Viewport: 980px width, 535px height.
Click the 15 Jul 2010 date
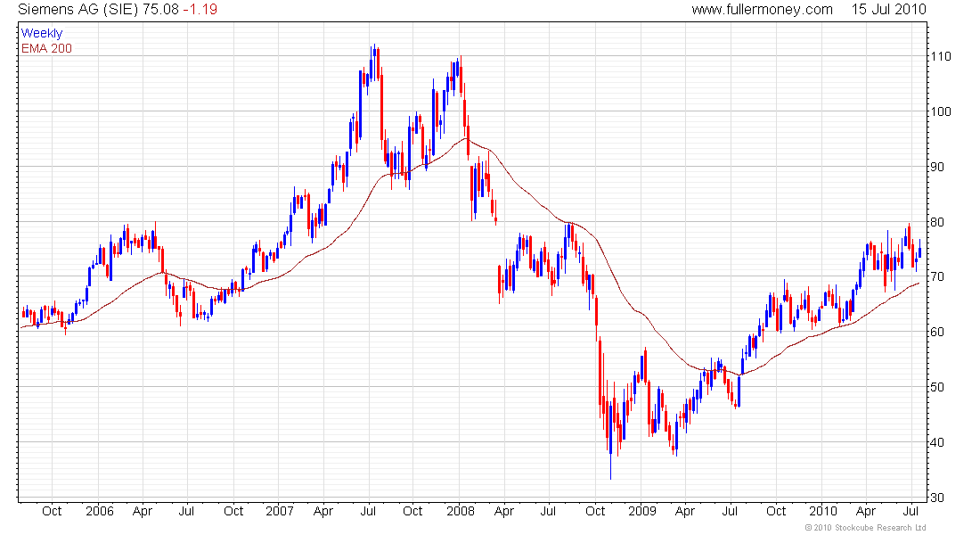pos(889,10)
